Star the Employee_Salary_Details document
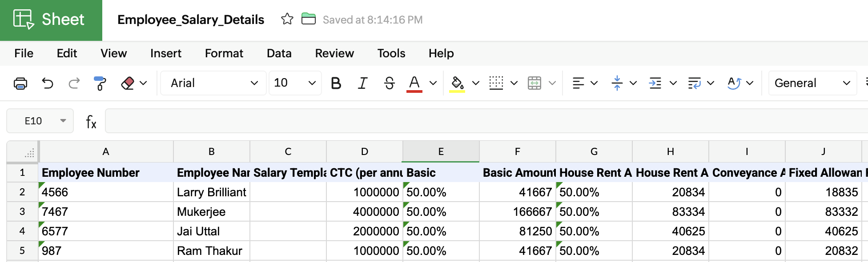The image size is (868, 262). coord(287,19)
